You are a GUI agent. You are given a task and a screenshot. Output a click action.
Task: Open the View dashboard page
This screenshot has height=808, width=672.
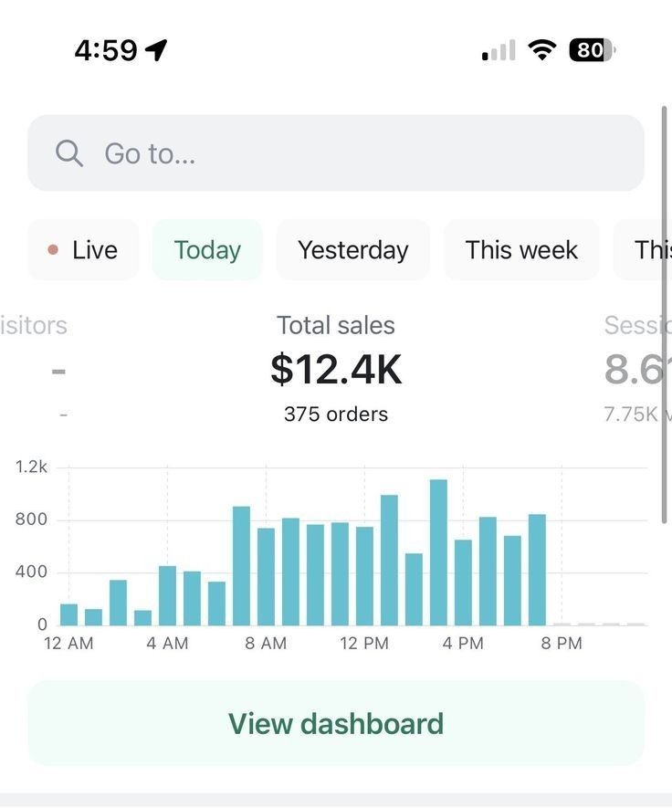336,723
